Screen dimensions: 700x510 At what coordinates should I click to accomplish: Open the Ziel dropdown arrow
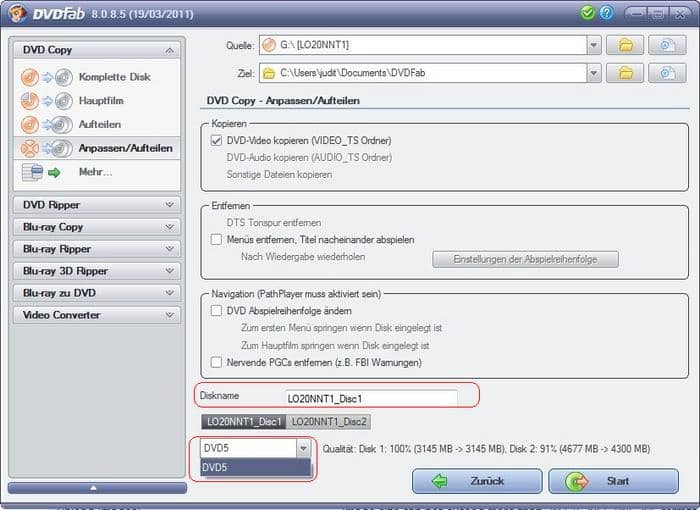(594, 73)
